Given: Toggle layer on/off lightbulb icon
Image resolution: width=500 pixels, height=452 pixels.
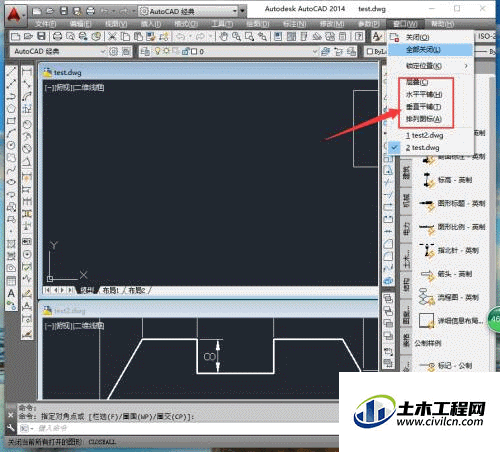Looking at the screenshot, I should [158, 51].
